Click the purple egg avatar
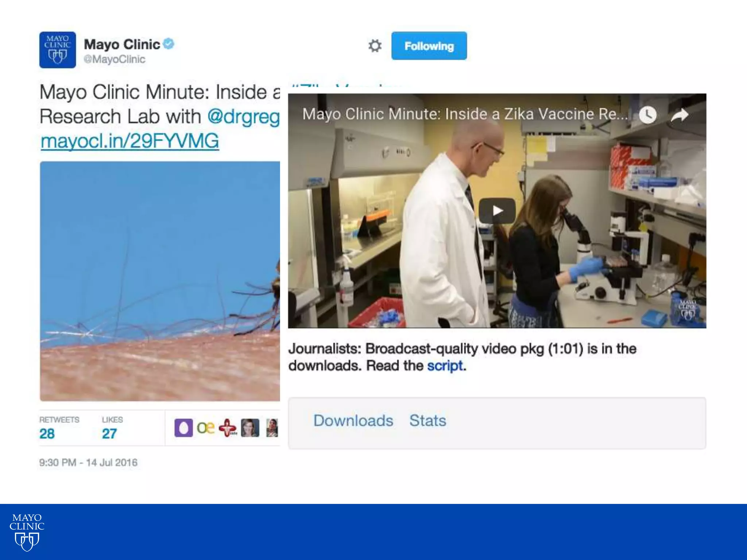The width and height of the screenshot is (747, 560). [183, 428]
